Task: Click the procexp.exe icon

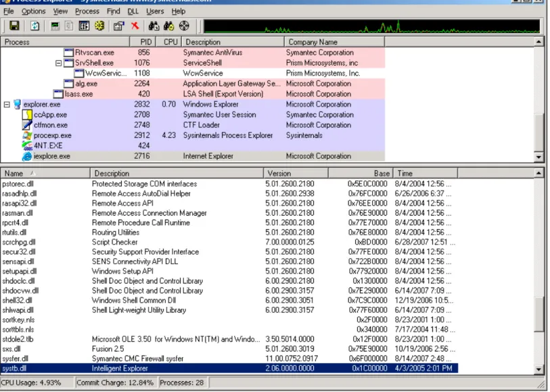Action: [27, 135]
